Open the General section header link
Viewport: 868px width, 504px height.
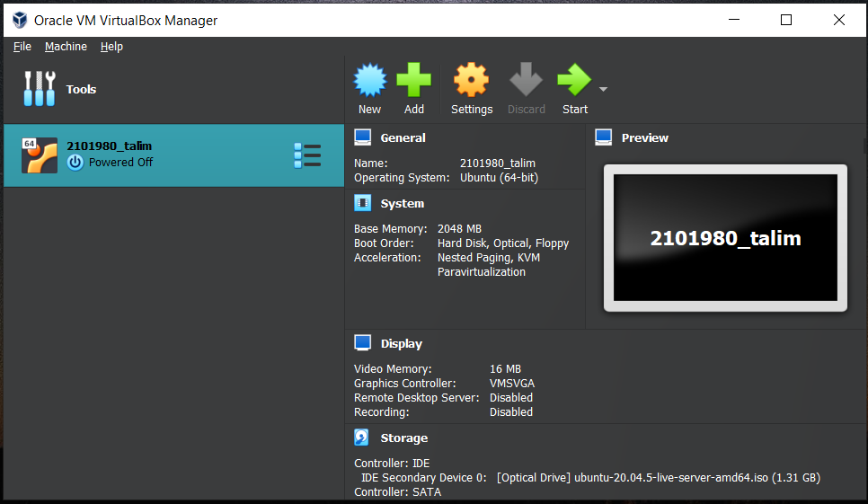pos(403,137)
